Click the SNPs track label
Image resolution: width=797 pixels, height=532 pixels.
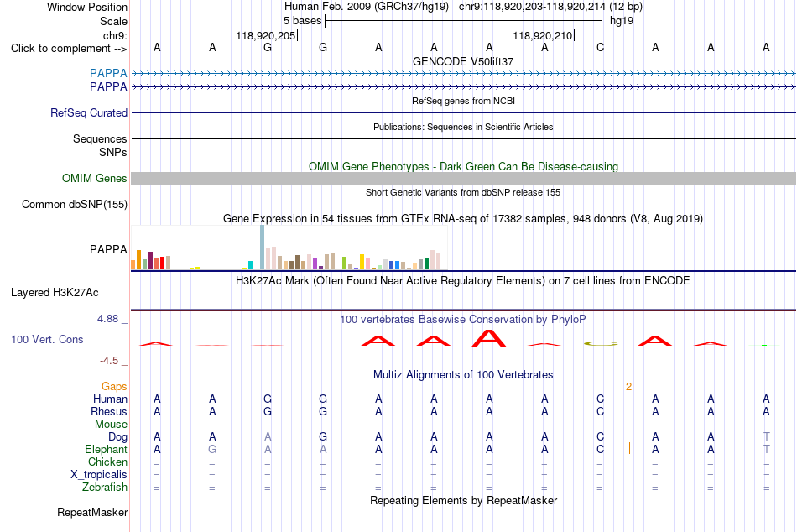click(x=113, y=152)
